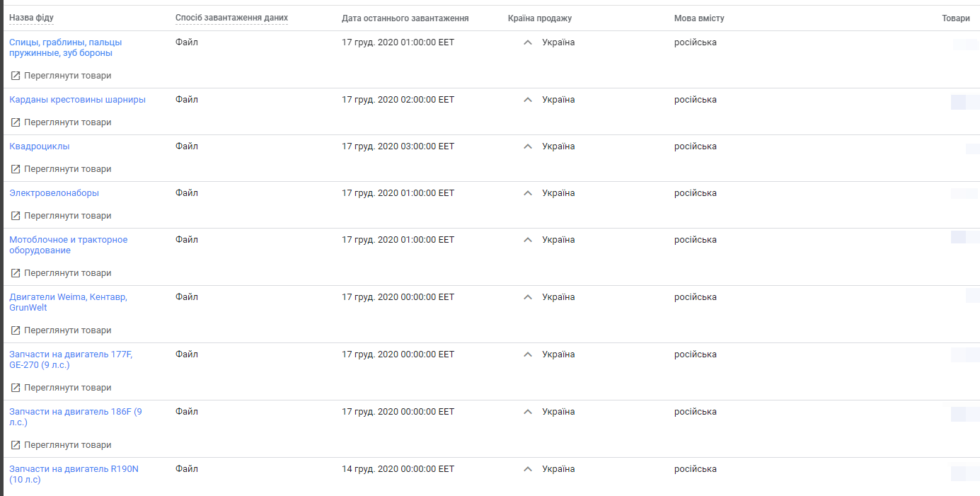Collapse Україна chevron in Электровелонаборы row
Viewport: 980px width, 496px height.
[x=527, y=193]
